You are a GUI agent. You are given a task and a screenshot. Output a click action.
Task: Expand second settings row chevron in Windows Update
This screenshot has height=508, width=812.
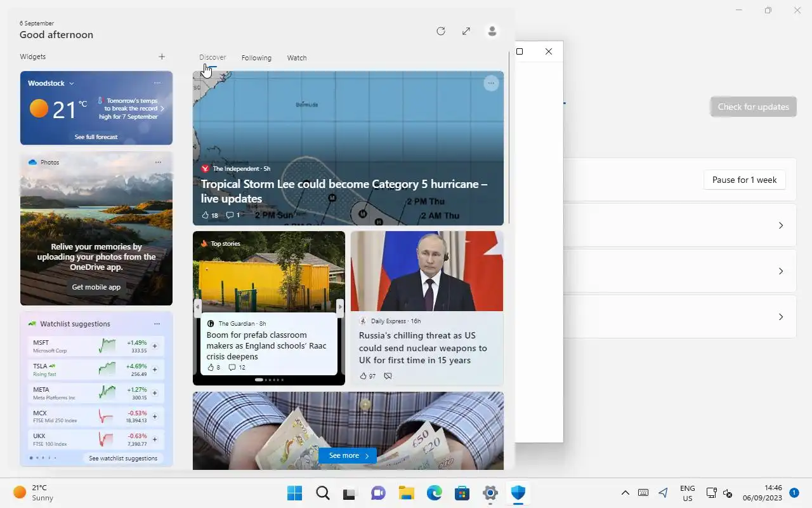[x=781, y=271]
